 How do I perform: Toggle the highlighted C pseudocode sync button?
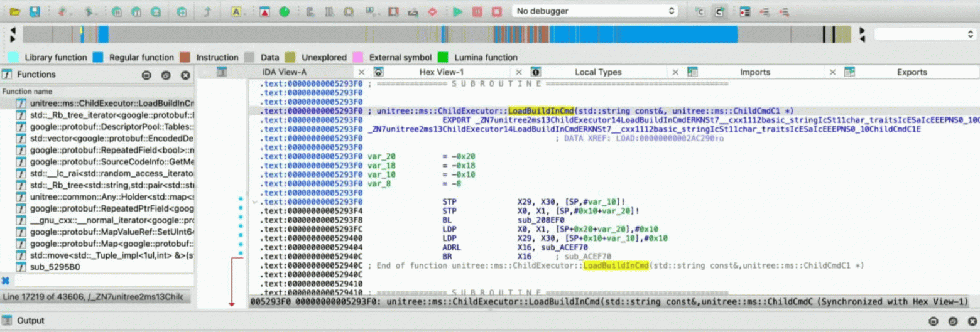(x=719, y=11)
